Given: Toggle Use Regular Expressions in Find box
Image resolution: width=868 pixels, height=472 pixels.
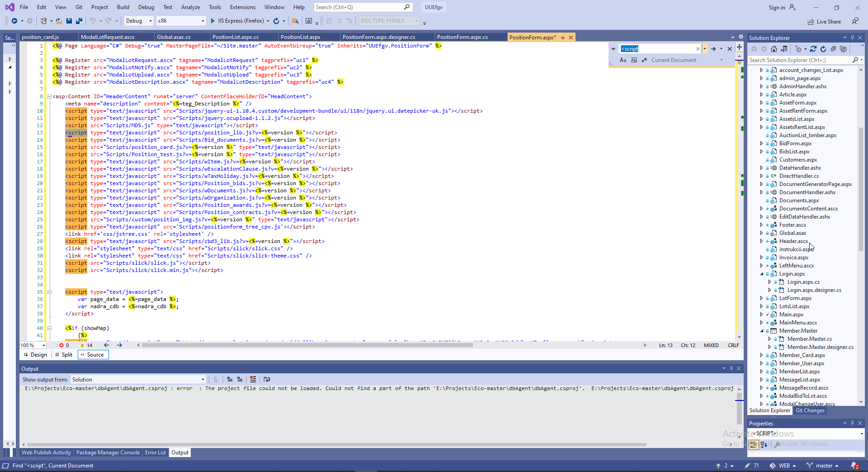Looking at the screenshot, I should 645,60.
